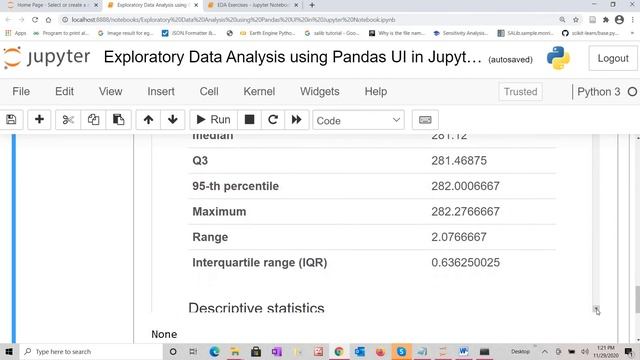Image resolution: width=640 pixels, height=360 pixels.
Task: Open JSON Formatter bookmark
Action: [189, 33]
